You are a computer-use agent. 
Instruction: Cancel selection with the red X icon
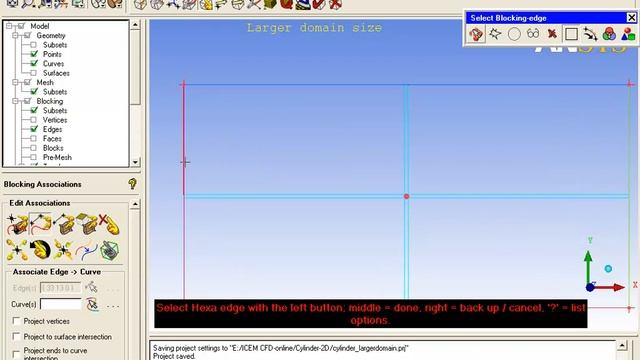(x=552, y=33)
